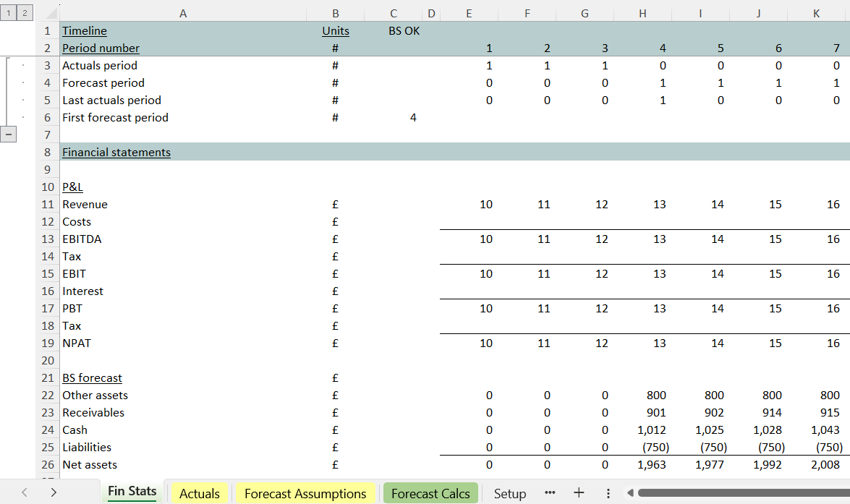Click the horizontal scrollbar left arrow

pyautogui.click(x=630, y=493)
